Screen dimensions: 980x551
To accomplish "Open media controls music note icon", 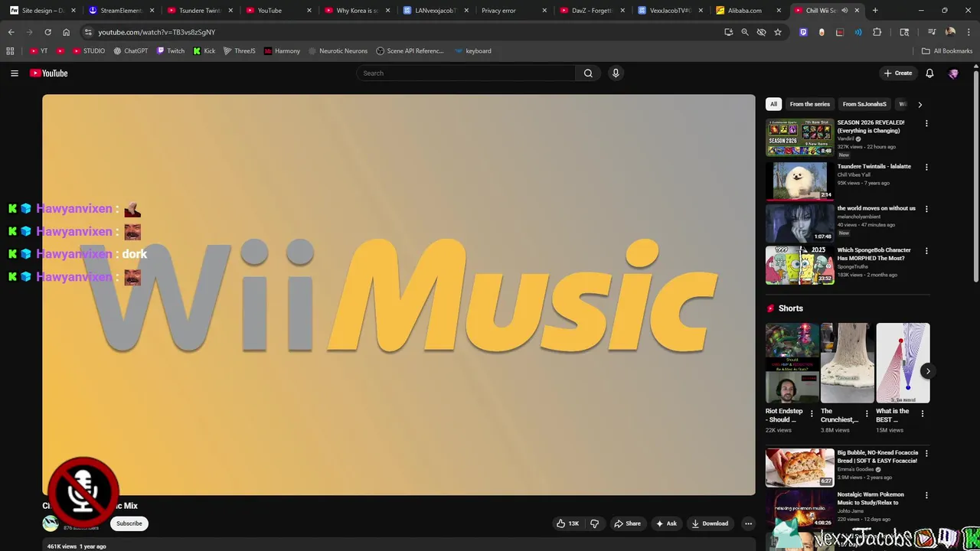I will 932,32.
